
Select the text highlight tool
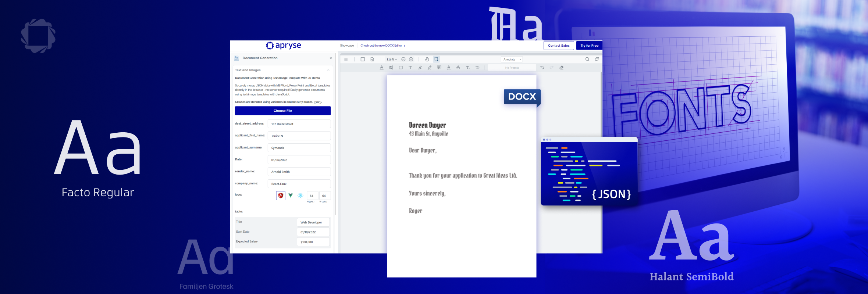click(391, 68)
